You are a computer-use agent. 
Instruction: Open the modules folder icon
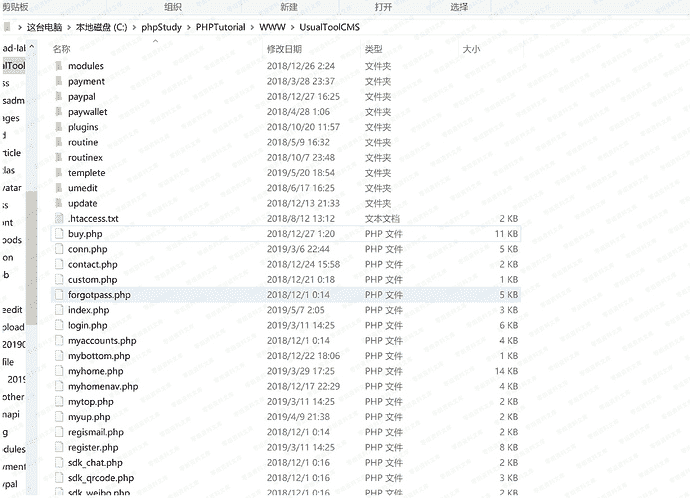(x=58, y=66)
